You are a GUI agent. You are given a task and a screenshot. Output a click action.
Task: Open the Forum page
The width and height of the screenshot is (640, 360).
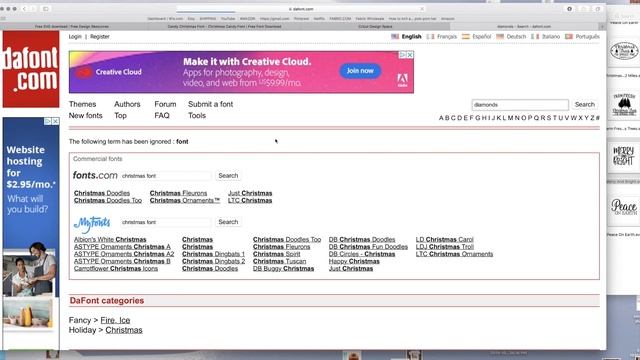[165, 104]
